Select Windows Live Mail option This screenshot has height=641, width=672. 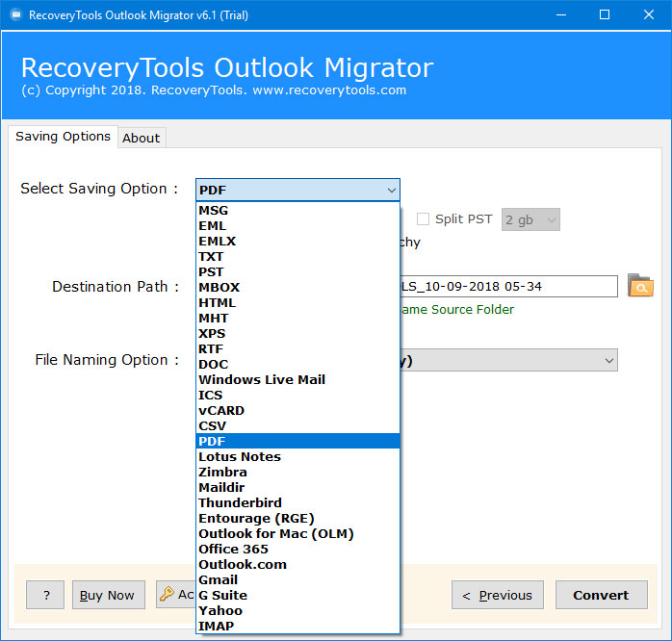(297, 380)
